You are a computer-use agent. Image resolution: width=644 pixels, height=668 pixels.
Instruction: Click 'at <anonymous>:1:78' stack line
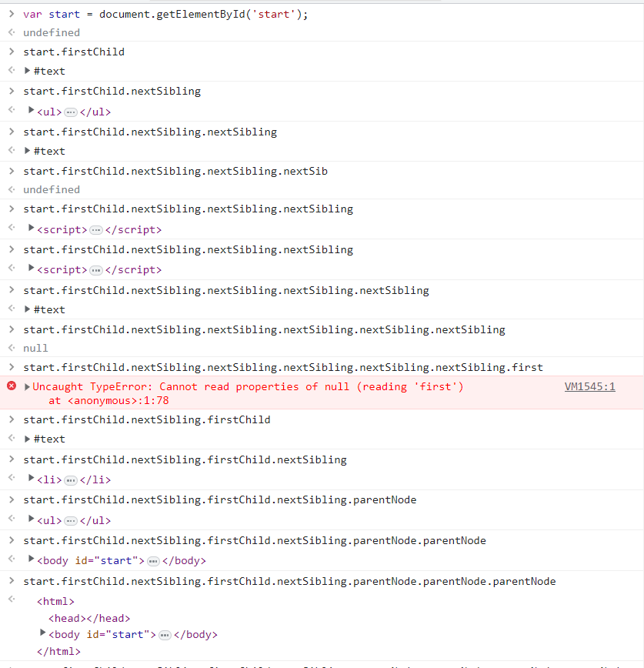click(108, 400)
